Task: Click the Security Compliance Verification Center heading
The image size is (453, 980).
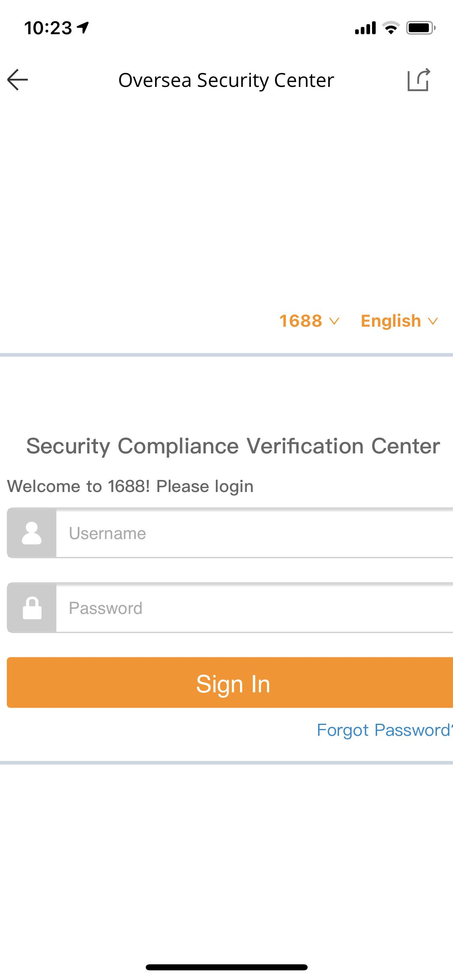Action: point(233,446)
